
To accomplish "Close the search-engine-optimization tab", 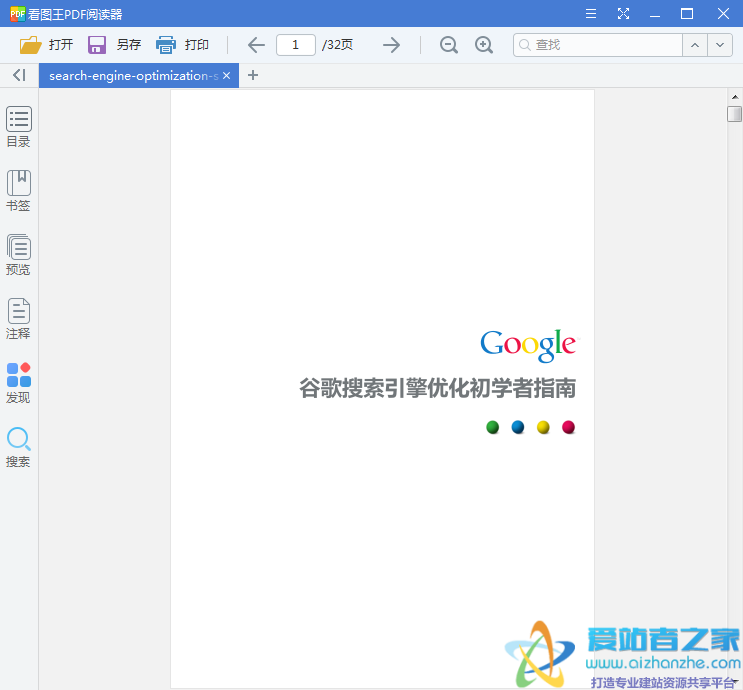I will tap(227, 76).
